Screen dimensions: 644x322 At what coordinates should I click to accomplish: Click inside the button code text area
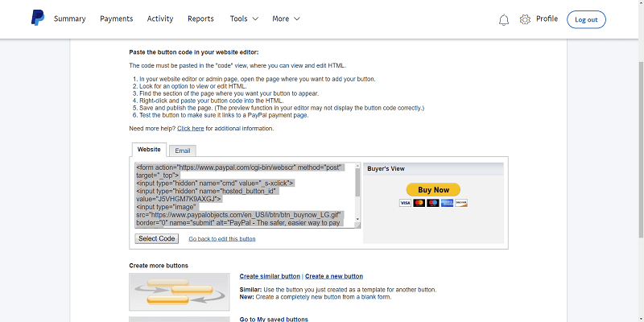point(242,195)
